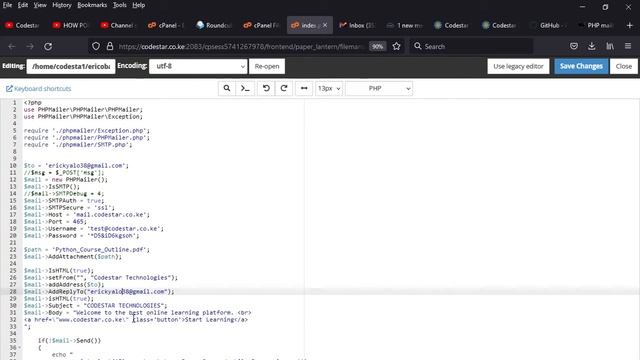Open PHP language mode dropdown
The height and width of the screenshot is (360, 640).
pos(379,89)
